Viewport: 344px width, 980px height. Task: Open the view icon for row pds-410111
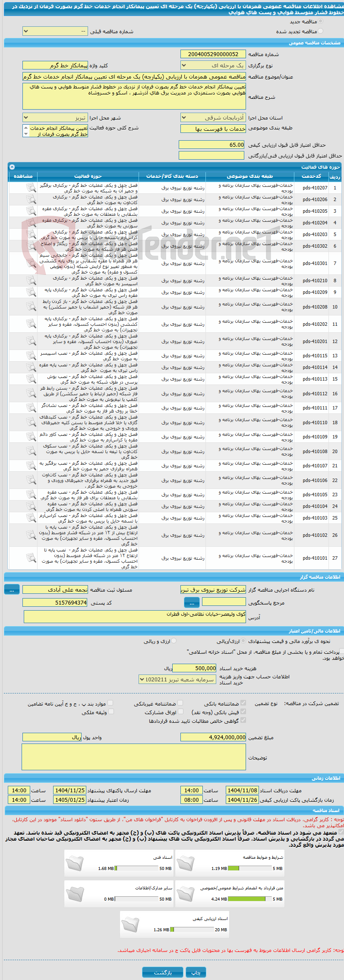coord(31,408)
